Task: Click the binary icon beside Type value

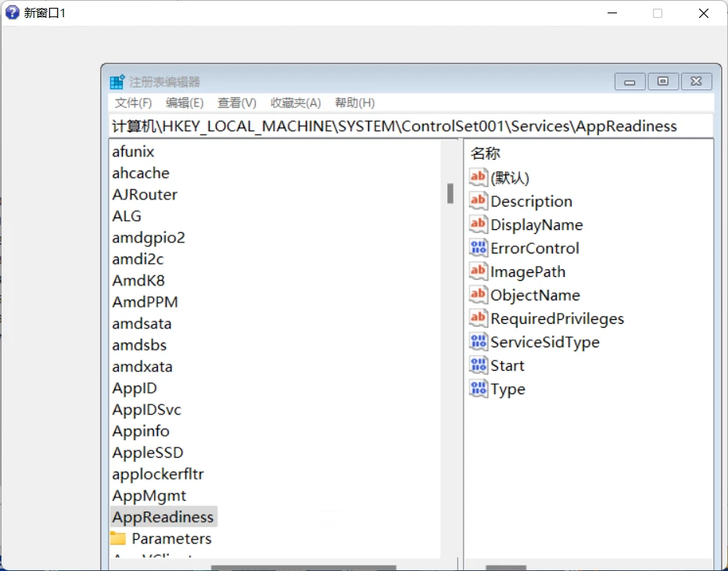Action: point(479,389)
